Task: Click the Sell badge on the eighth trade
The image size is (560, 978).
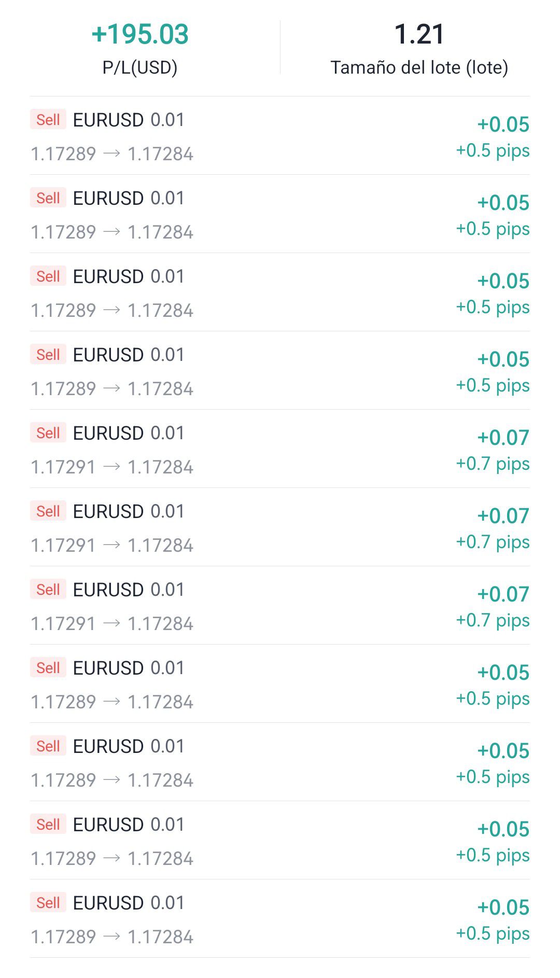Action: [48, 668]
